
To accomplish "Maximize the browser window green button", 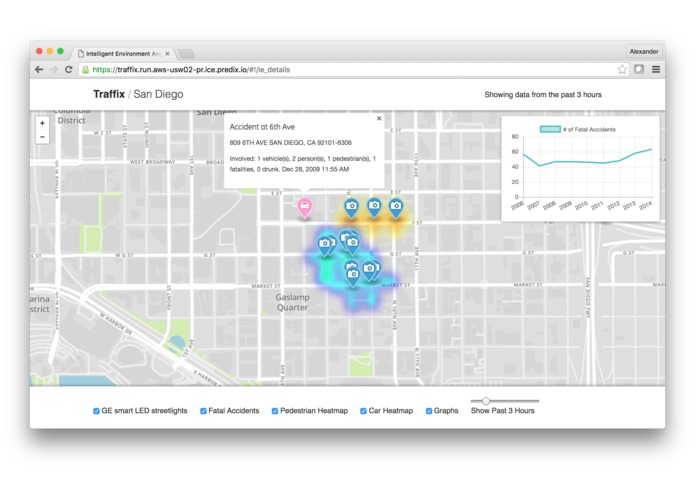I will 60,51.
